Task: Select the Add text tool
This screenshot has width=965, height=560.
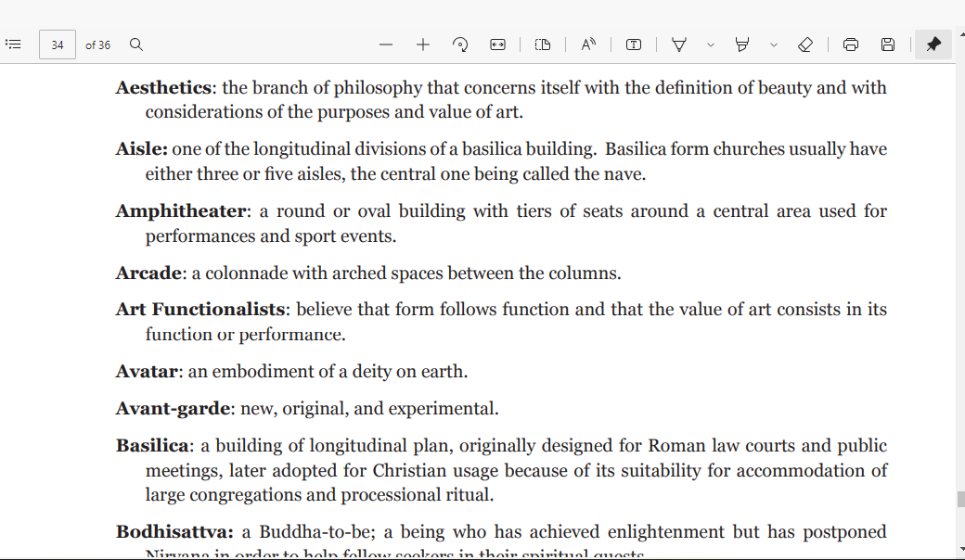Action: tap(633, 45)
